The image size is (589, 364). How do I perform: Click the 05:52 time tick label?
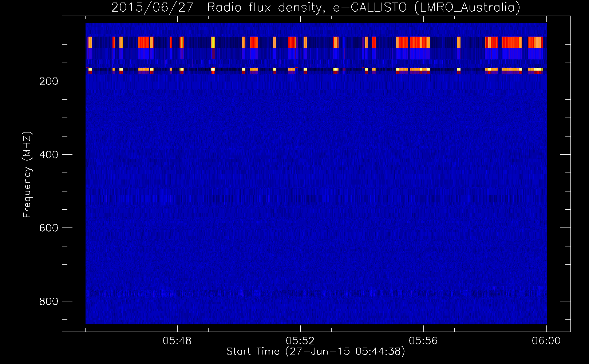point(300,341)
